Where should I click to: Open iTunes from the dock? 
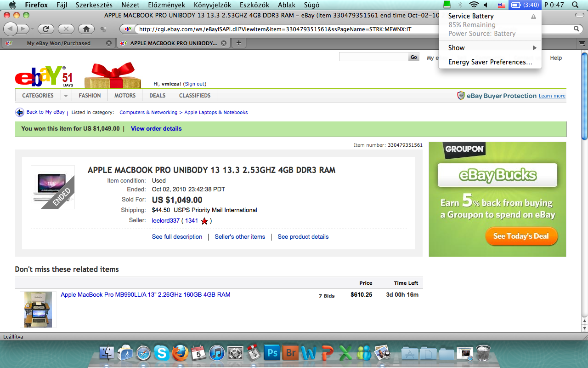[217, 353]
